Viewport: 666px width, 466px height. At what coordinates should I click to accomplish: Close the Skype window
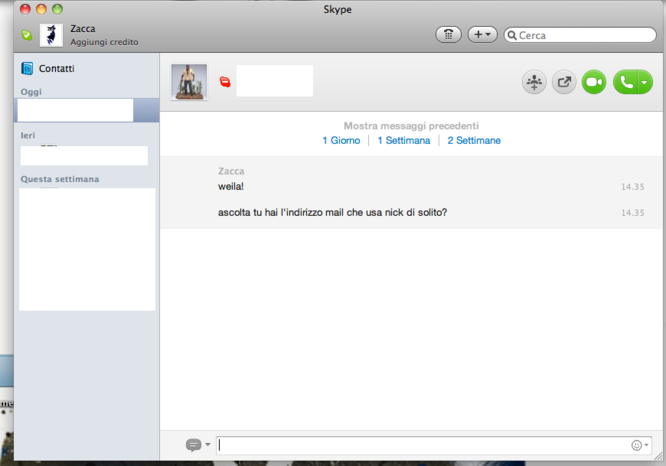pos(25,9)
